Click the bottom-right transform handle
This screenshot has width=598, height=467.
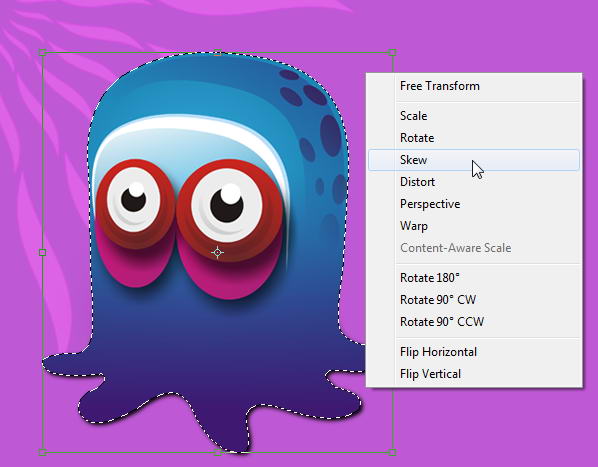tap(392, 453)
